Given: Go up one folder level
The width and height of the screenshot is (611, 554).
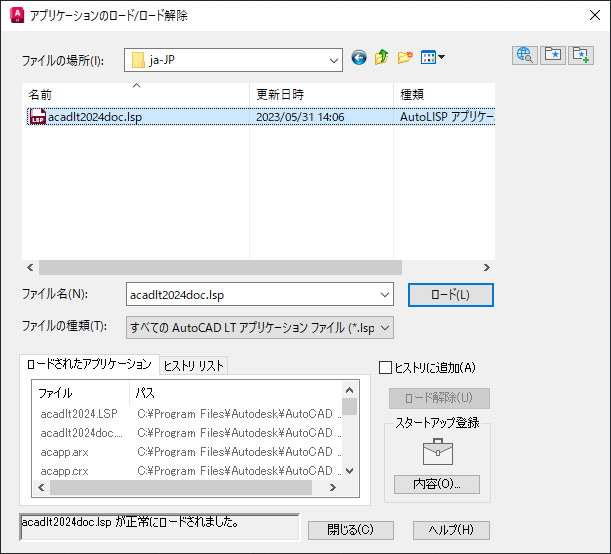Looking at the screenshot, I should pos(381,57).
